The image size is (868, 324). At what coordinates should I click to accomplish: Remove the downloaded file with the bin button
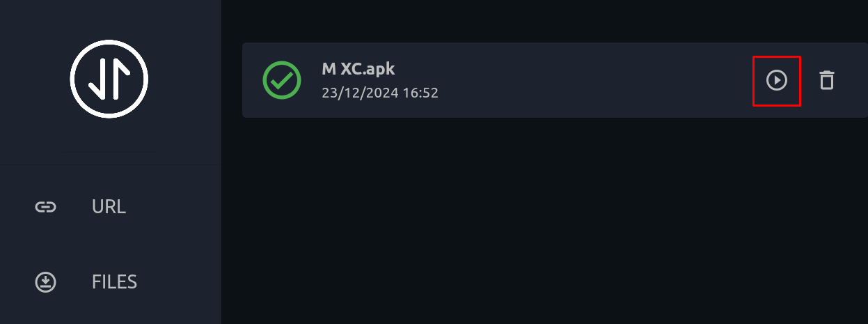826,80
